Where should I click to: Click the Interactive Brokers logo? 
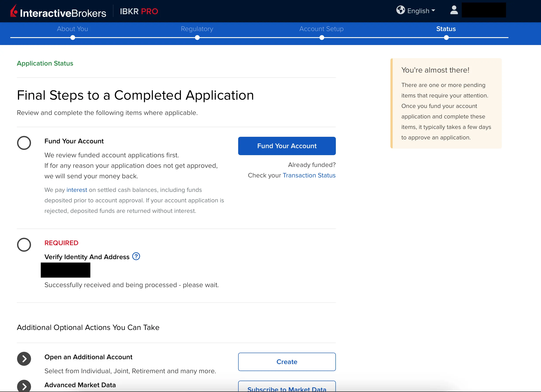pyautogui.click(x=58, y=11)
